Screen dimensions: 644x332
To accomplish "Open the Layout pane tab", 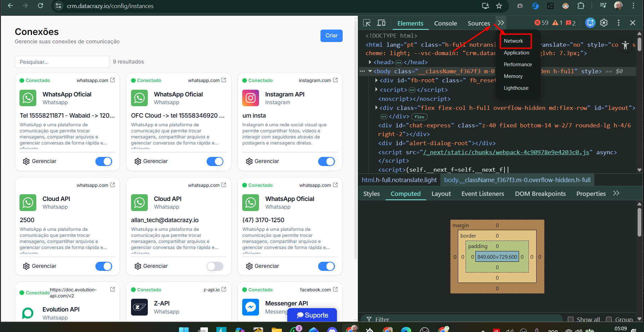I will pos(441,194).
